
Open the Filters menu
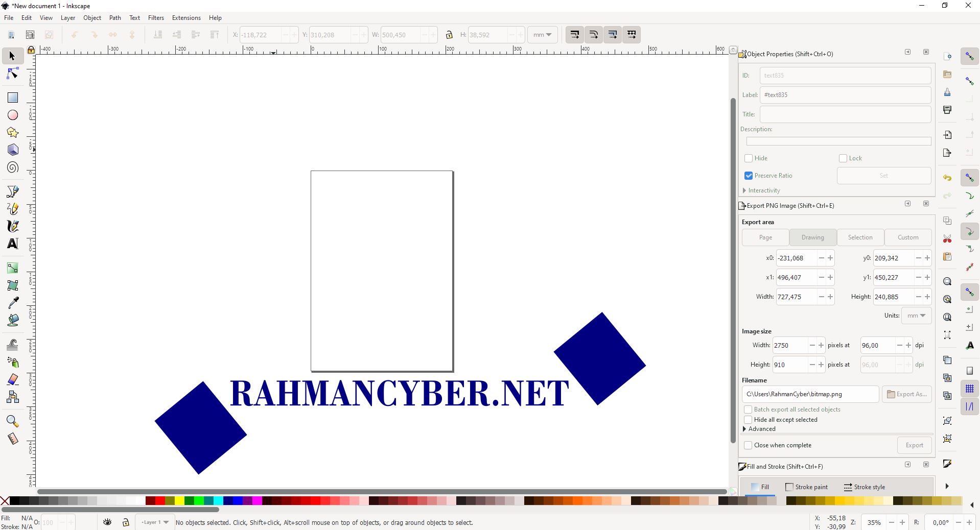tap(156, 17)
